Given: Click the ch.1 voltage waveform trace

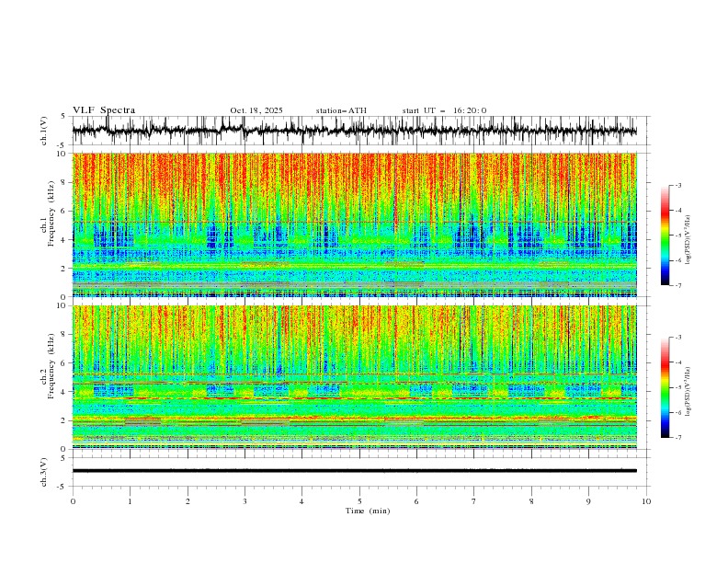Looking at the screenshot, I should click(354, 131).
